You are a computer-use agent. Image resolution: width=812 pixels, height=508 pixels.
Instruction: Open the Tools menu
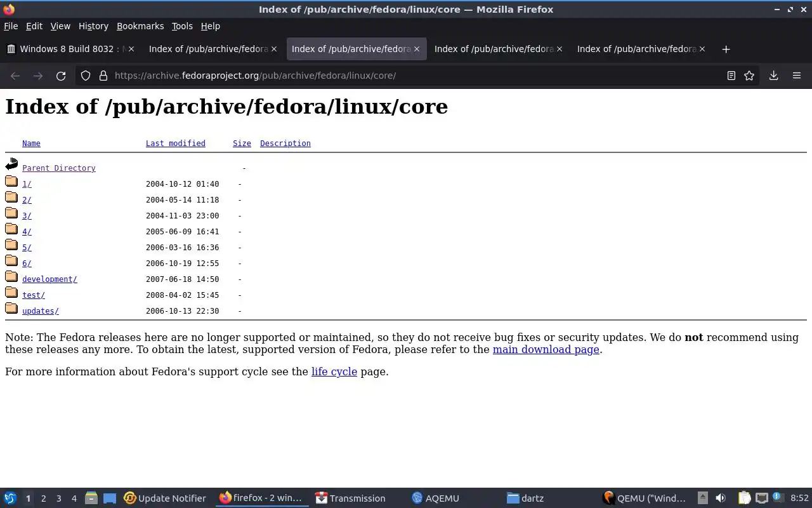click(182, 26)
